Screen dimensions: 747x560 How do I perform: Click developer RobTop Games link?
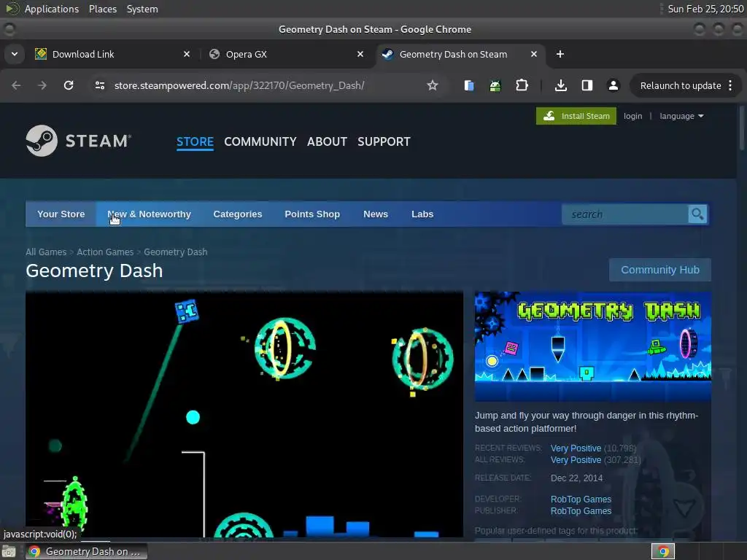click(x=581, y=499)
